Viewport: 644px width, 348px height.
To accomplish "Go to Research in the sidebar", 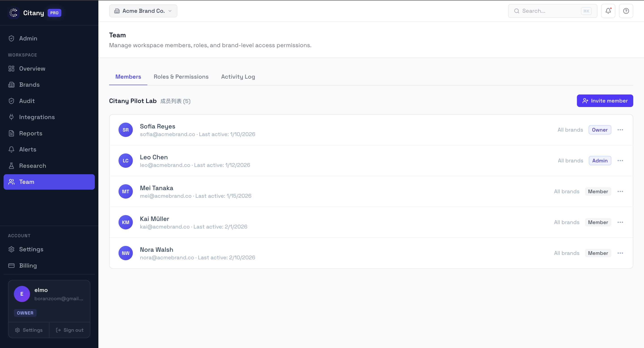I will point(32,166).
